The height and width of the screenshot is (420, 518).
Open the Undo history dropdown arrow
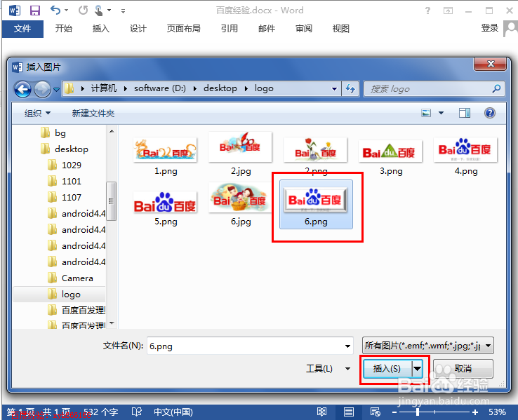[67, 11]
